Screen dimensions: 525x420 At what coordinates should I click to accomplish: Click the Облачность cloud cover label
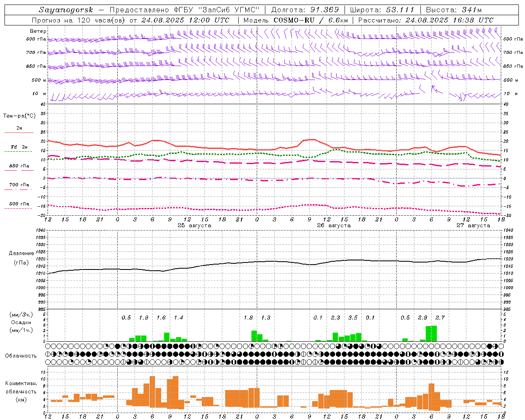tap(21, 356)
